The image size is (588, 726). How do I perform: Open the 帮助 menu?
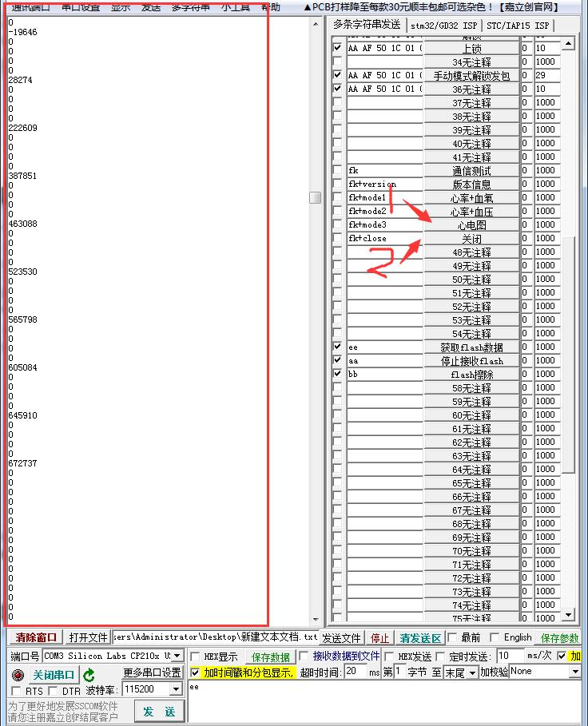(271, 7)
